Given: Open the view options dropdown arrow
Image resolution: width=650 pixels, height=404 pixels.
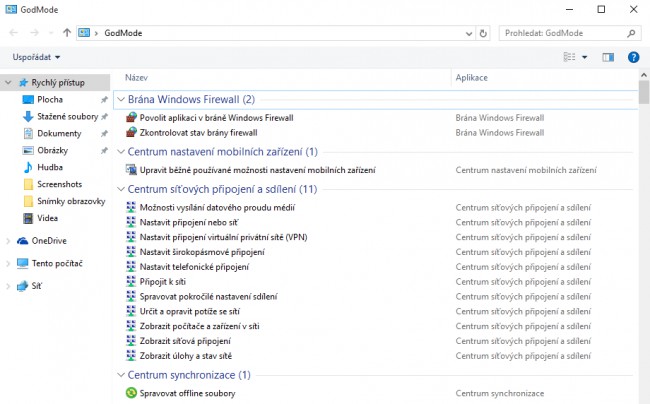Looking at the screenshot, I should 585,57.
